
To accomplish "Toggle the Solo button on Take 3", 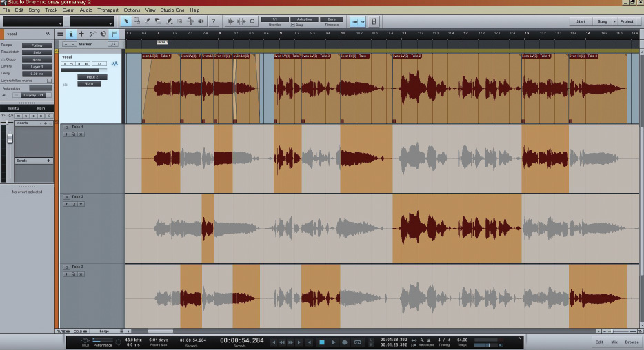I will pos(66,267).
